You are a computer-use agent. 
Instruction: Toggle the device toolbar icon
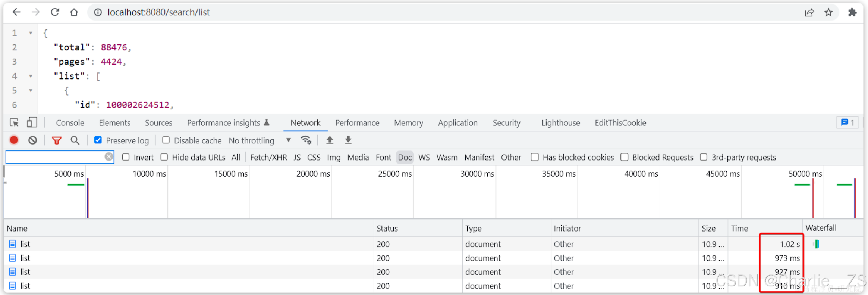(32, 122)
